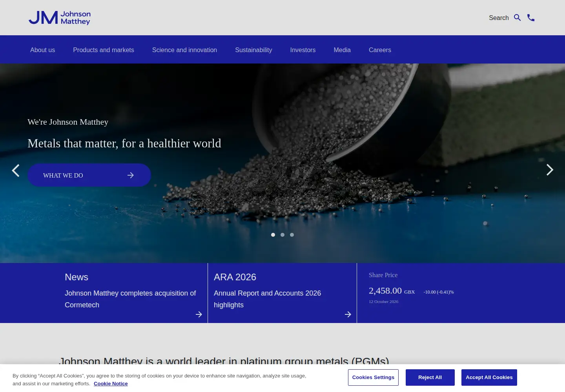The image size is (565, 392).
Task: Open Products and markets menu
Action: [x=104, y=50]
